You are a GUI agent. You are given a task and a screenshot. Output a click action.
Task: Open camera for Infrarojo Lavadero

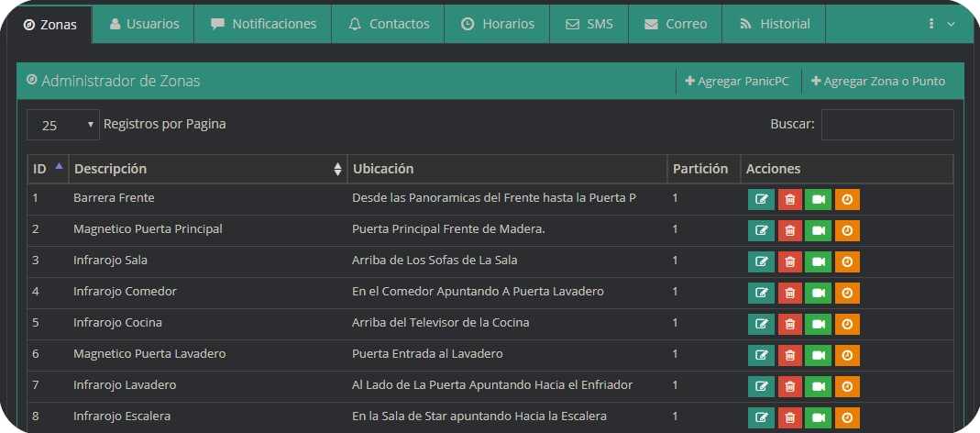tap(818, 386)
